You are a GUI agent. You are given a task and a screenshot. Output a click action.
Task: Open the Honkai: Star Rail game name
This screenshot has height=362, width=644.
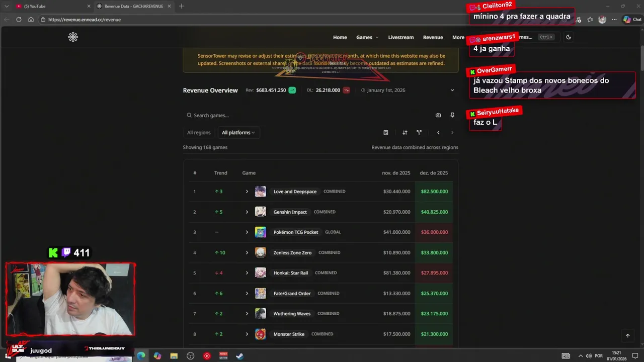pyautogui.click(x=290, y=273)
